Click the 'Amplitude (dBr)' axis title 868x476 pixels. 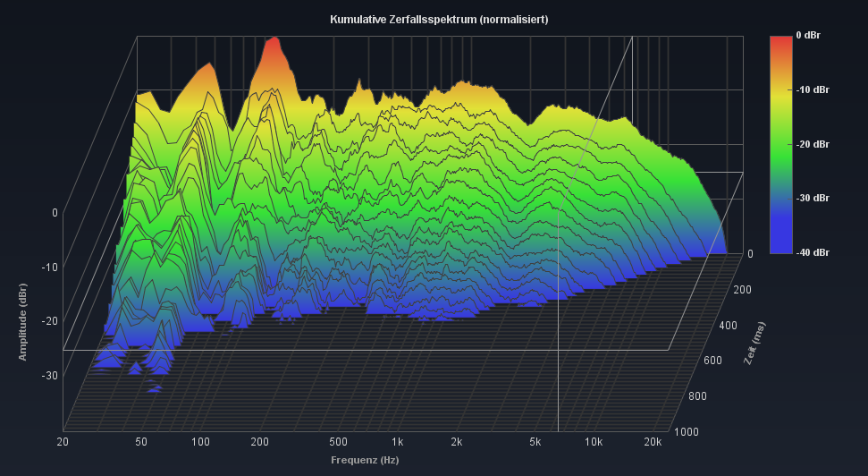22,322
